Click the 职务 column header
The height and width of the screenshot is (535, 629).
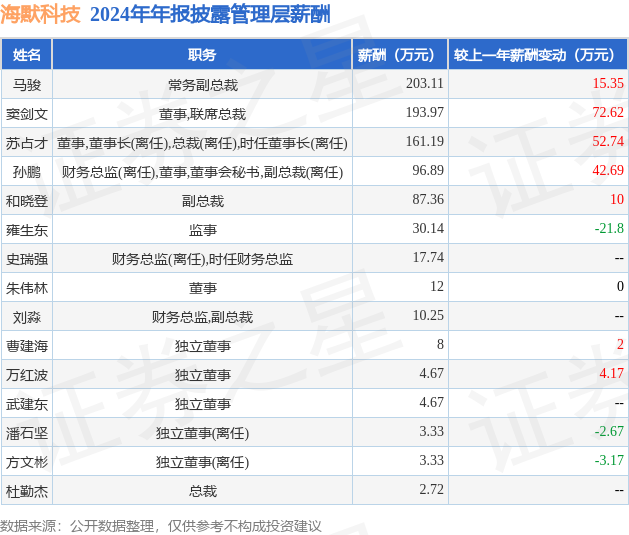click(202, 55)
